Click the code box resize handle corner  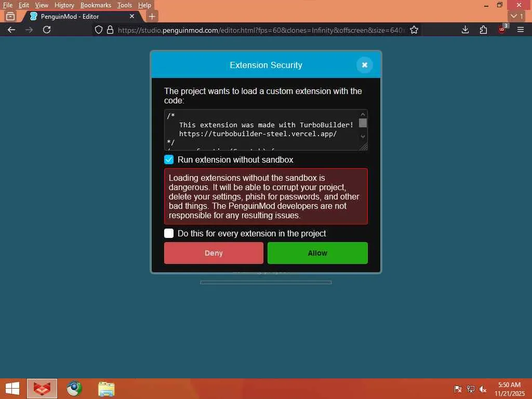(x=364, y=147)
